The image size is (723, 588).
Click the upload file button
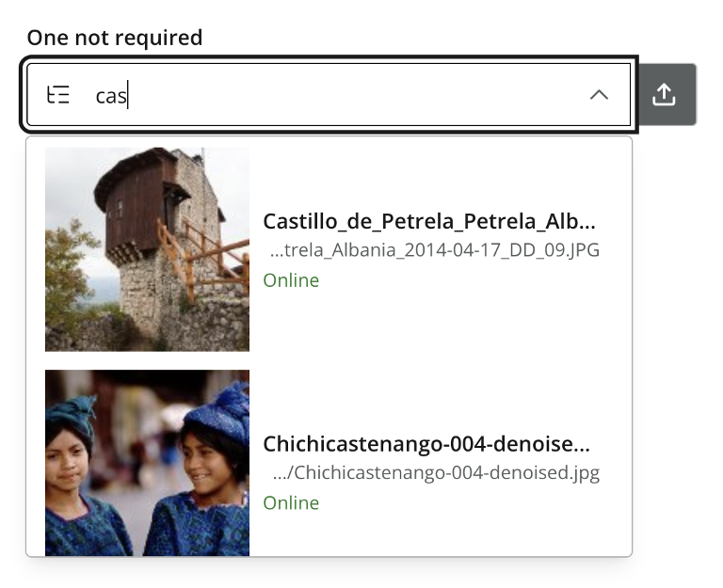point(667,94)
